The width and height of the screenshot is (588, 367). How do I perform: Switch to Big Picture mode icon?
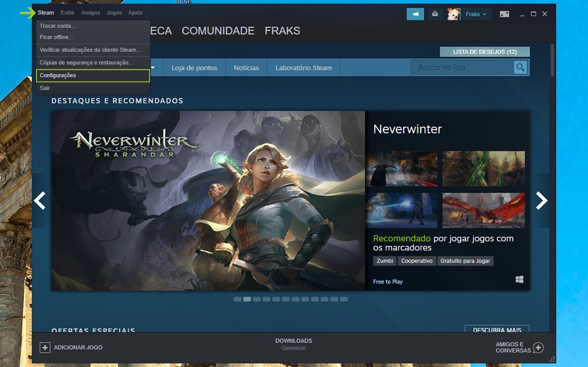pyautogui.click(x=505, y=14)
